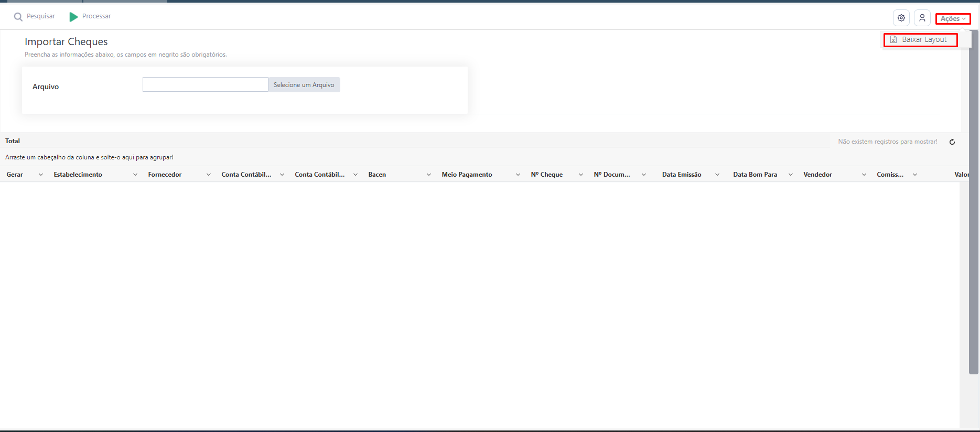Viewport: 980px width, 432px height.
Task: Open second Conta Contábil column chevron
Action: coord(356,175)
